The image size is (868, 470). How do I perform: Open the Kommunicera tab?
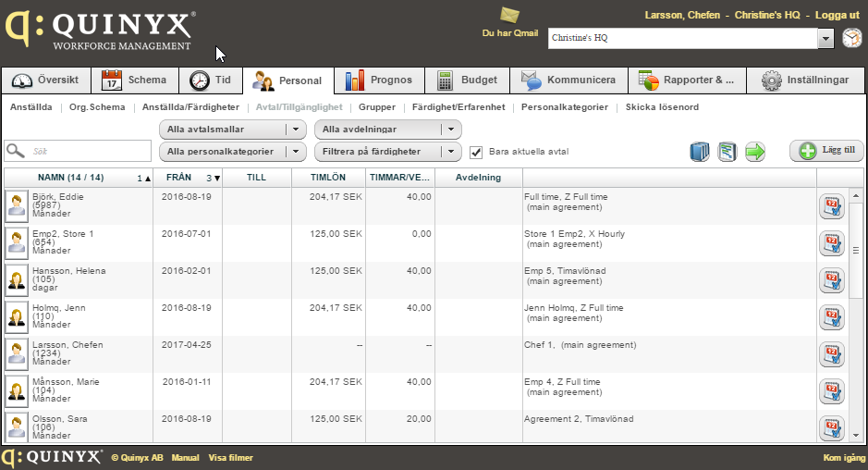(569, 80)
